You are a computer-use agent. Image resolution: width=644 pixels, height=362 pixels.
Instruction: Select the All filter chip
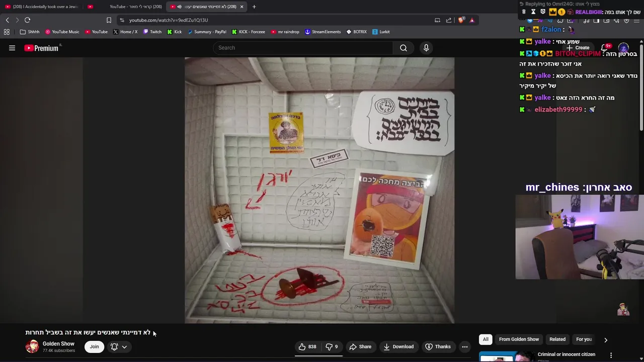coord(486,339)
